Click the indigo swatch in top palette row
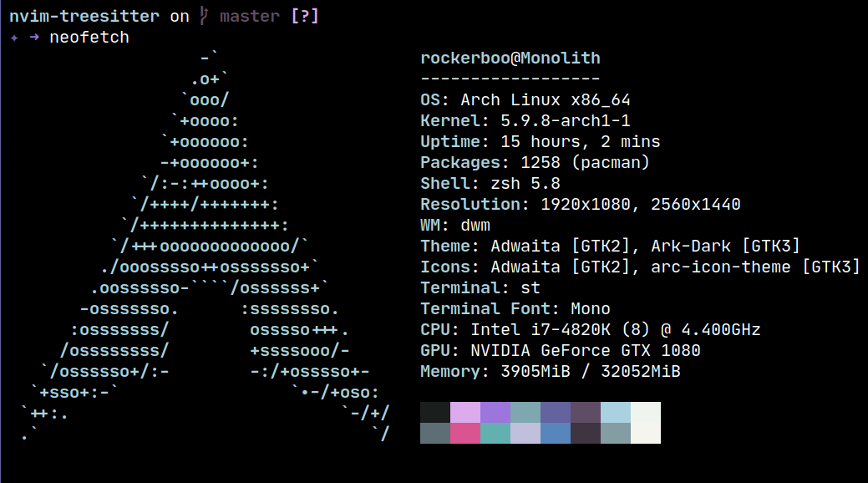Screen dimensions: 868x483 point(556,413)
